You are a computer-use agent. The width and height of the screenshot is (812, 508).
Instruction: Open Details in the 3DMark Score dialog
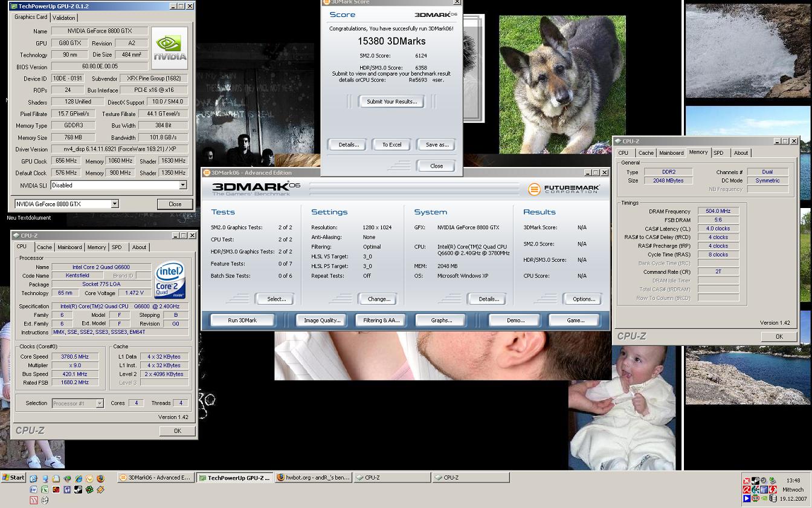pyautogui.click(x=348, y=145)
